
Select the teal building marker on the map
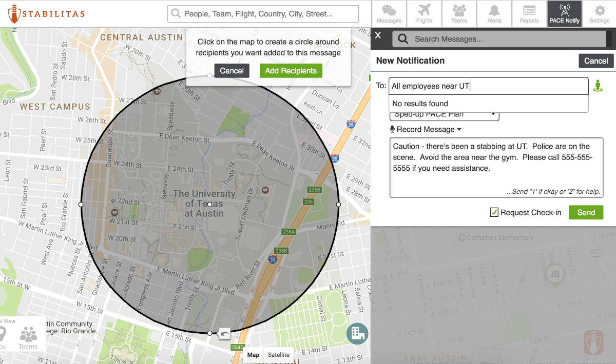pos(357,334)
